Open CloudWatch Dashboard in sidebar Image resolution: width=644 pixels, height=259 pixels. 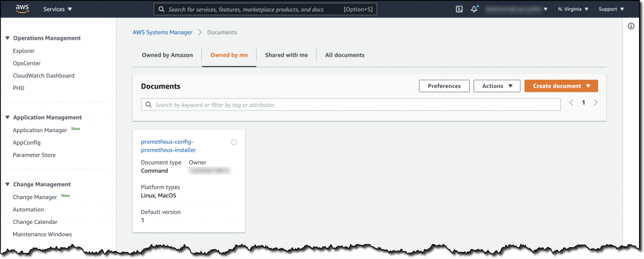click(43, 75)
